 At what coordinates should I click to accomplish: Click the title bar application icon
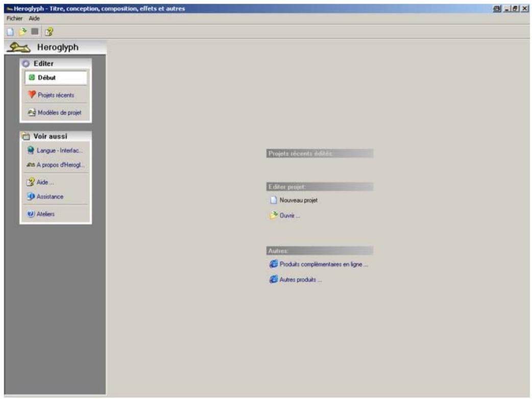(10, 9)
